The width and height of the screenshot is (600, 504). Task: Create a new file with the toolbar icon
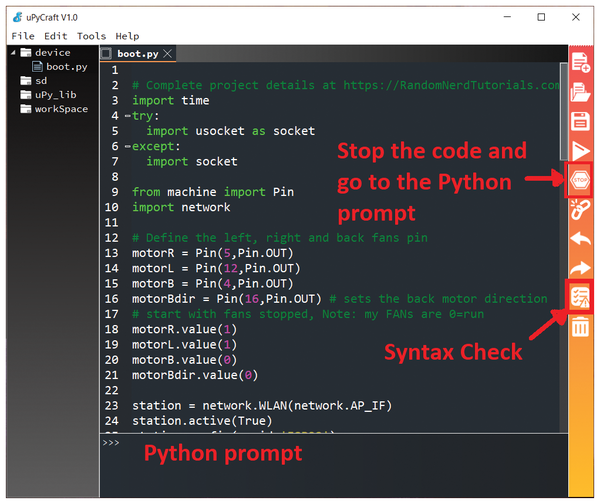point(580,62)
